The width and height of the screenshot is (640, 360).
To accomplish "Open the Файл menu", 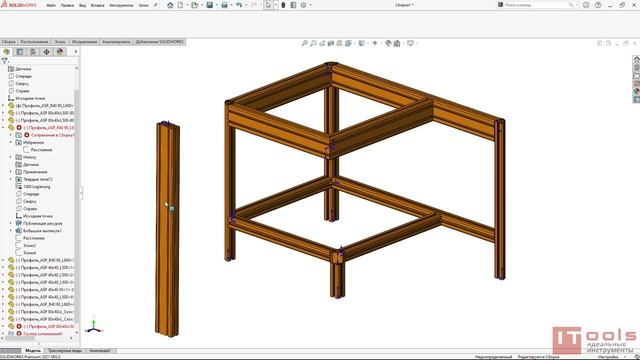I will coord(51,5).
